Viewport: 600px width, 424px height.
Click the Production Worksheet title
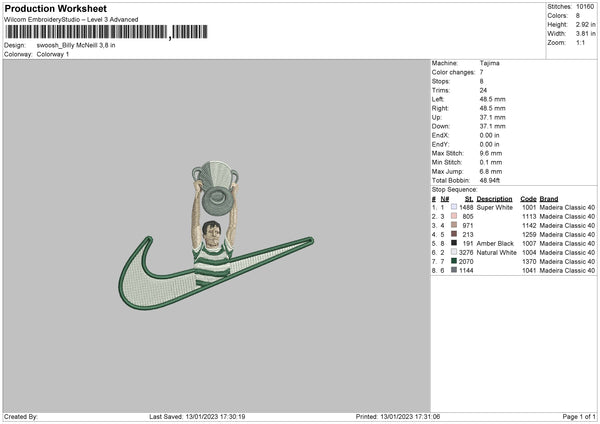pyautogui.click(x=55, y=8)
